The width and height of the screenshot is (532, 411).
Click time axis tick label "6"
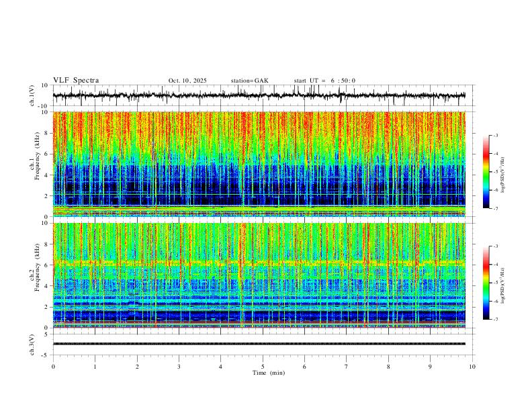pos(305,367)
